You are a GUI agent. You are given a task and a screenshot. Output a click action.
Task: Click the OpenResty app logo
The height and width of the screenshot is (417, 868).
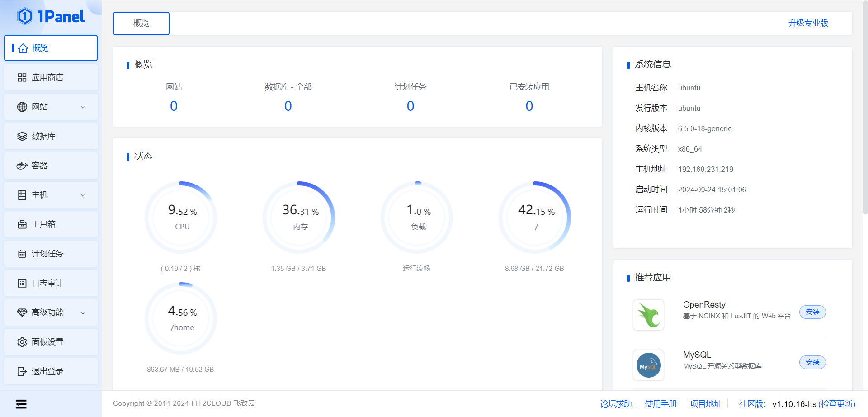coord(648,315)
